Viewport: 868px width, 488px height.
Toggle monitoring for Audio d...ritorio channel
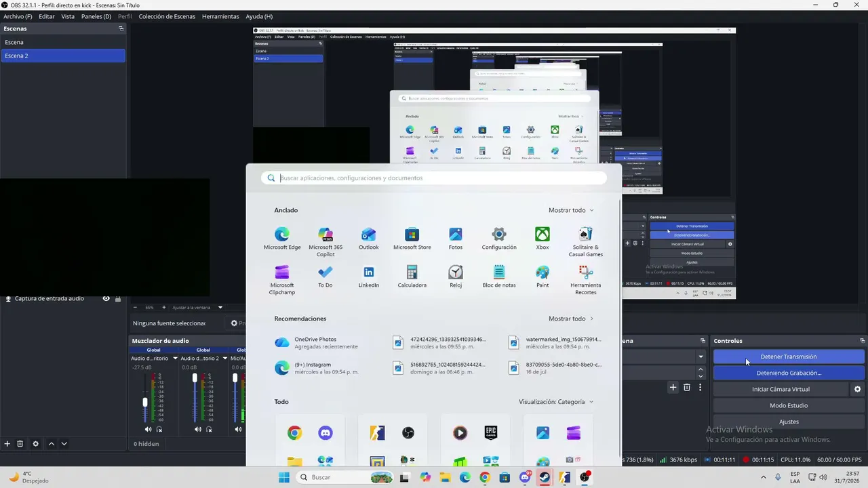coord(159,429)
